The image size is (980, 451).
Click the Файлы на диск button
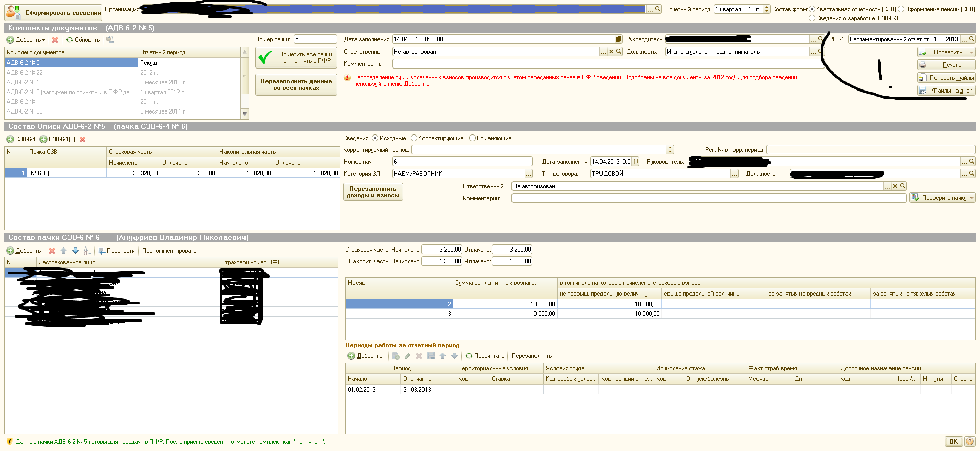(x=946, y=91)
